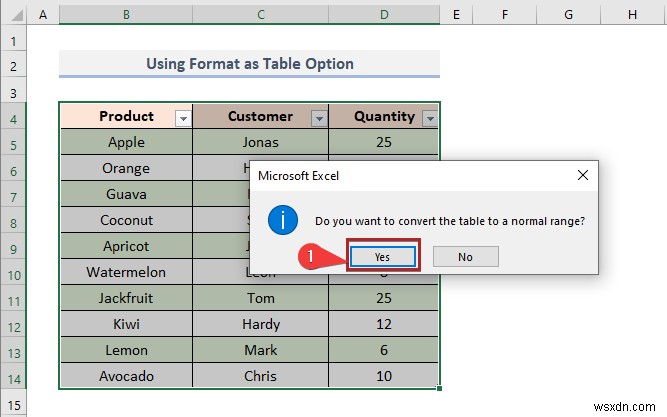
Task: Select the Coconut cell
Action: (126, 220)
